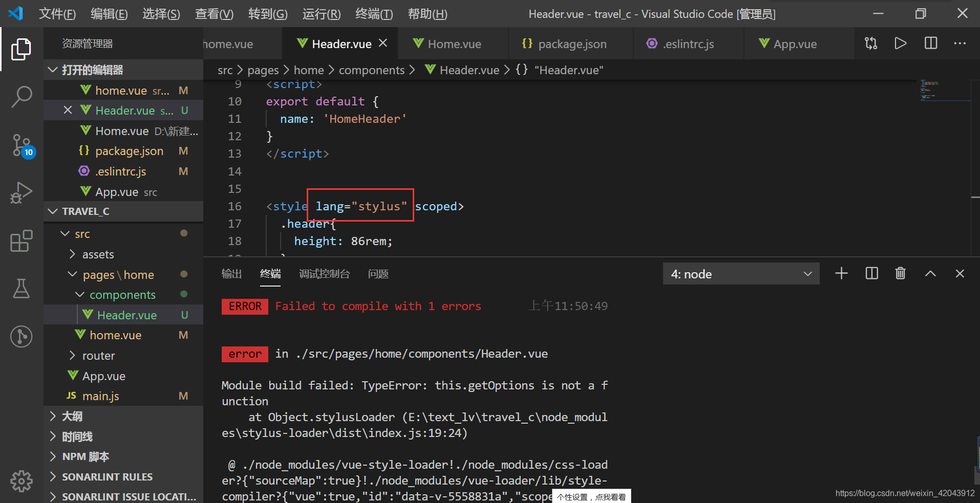
Task: Click the Run code play icon
Action: (x=901, y=43)
